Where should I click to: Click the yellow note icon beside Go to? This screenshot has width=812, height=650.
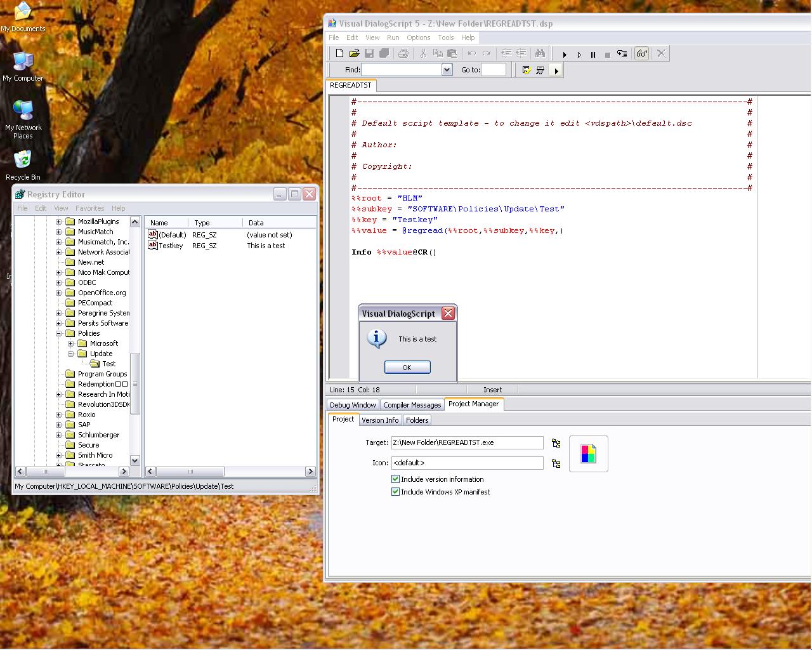click(526, 70)
